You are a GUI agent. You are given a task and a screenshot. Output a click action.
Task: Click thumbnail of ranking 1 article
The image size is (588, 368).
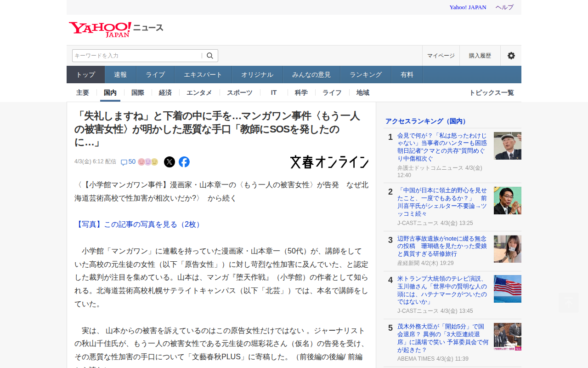[x=508, y=146]
